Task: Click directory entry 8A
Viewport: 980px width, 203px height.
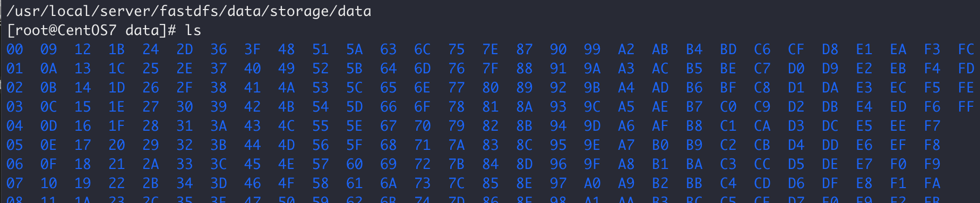Action: (525, 107)
